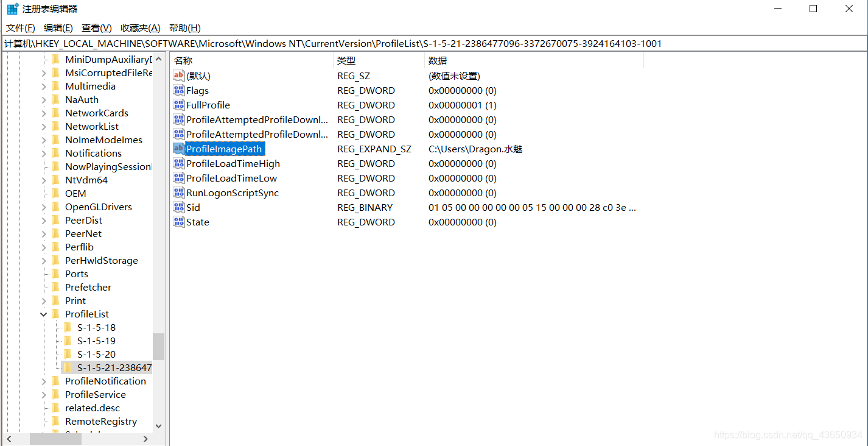Image resolution: width=868 pixels, height=446 pixels.
Task: Open the 编辑(E) menu
Action: coord(58,28)
